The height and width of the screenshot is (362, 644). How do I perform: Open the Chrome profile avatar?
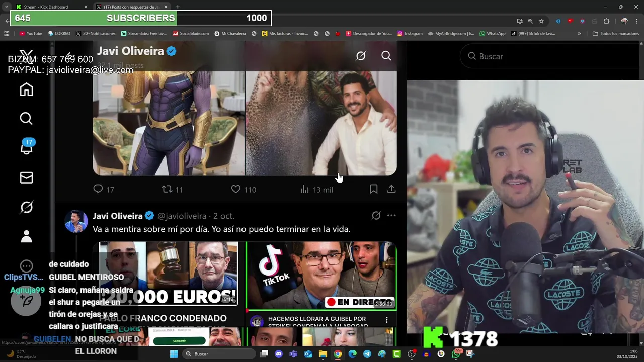pyautogui.click(x=624, y=21)
